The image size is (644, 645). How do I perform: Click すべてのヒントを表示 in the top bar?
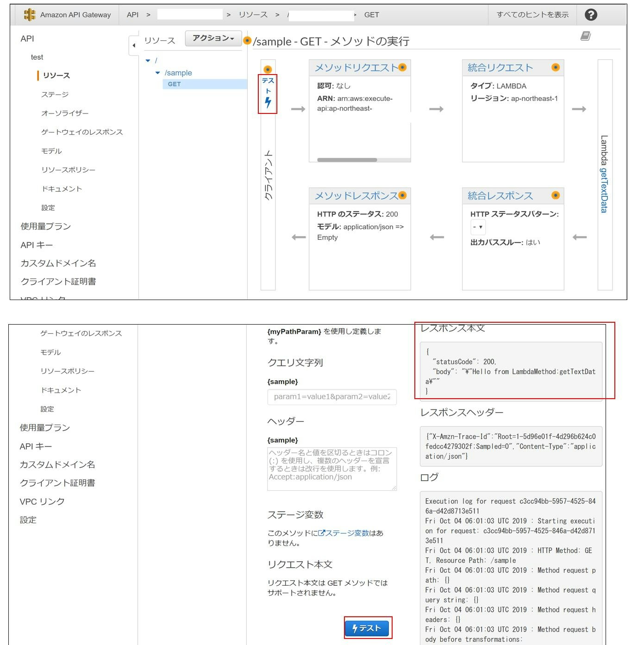pyautogui.click(x=532, y=15)
